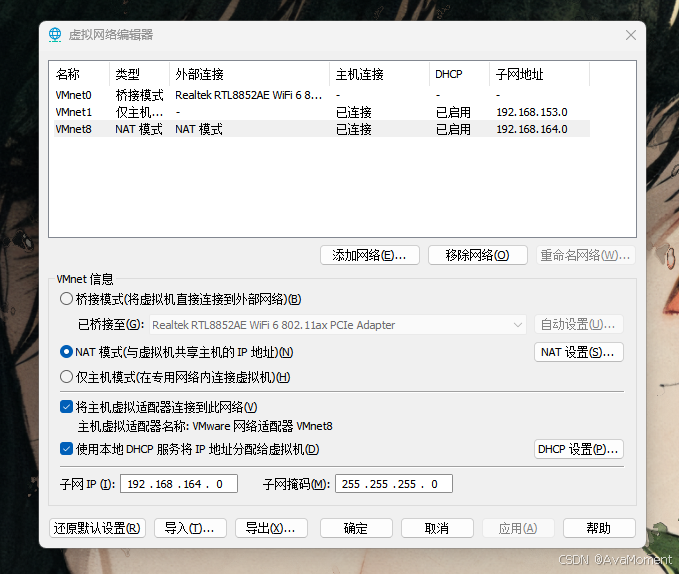Close the 虚拟网络编辑器 dialog
Image resolution: width=679 pixels, height=574 pixels.
(630, 35)
